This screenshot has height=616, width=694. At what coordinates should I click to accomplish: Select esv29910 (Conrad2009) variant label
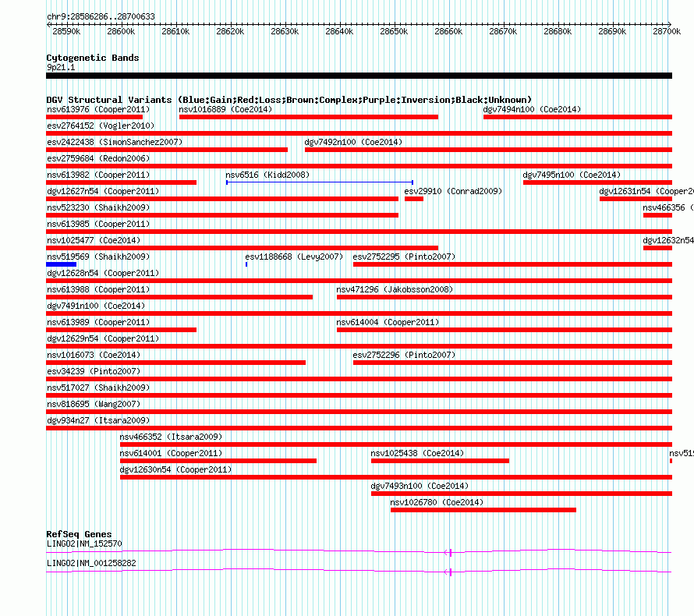pos(453,191)
